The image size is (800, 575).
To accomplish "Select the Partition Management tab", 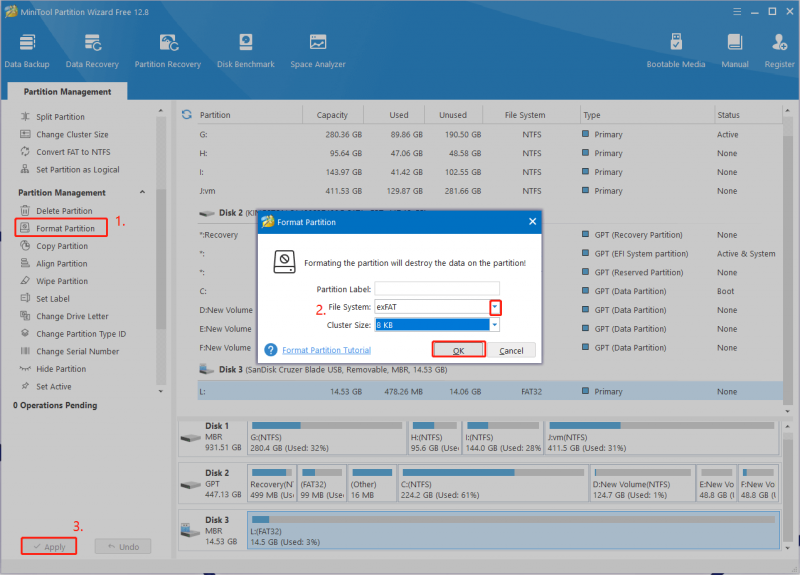I will pos(67,91).
